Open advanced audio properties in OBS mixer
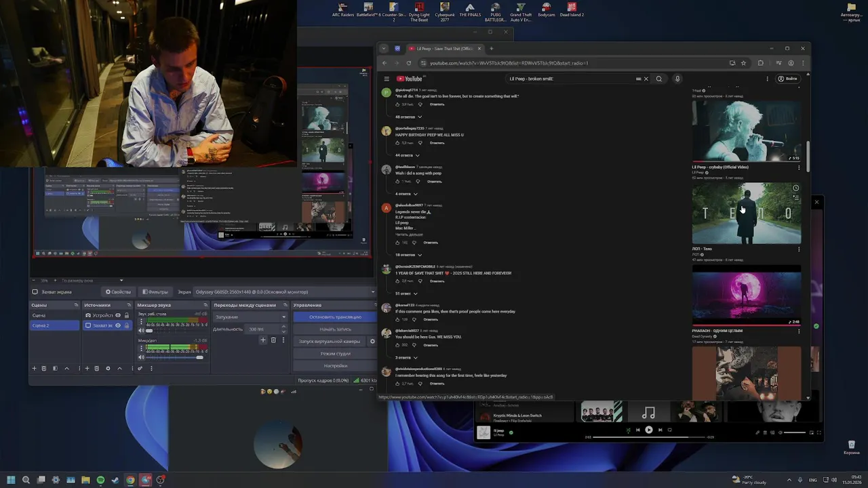 140,368
